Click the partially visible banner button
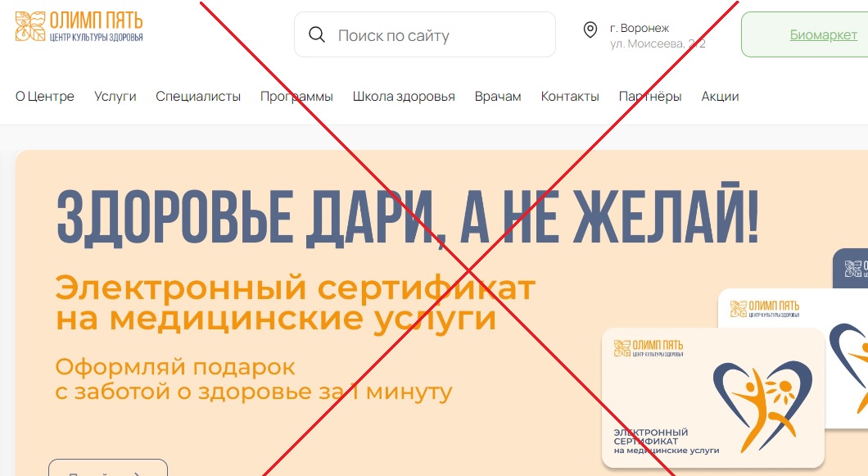This screenshot has height=476, width=868. [108, 467]
